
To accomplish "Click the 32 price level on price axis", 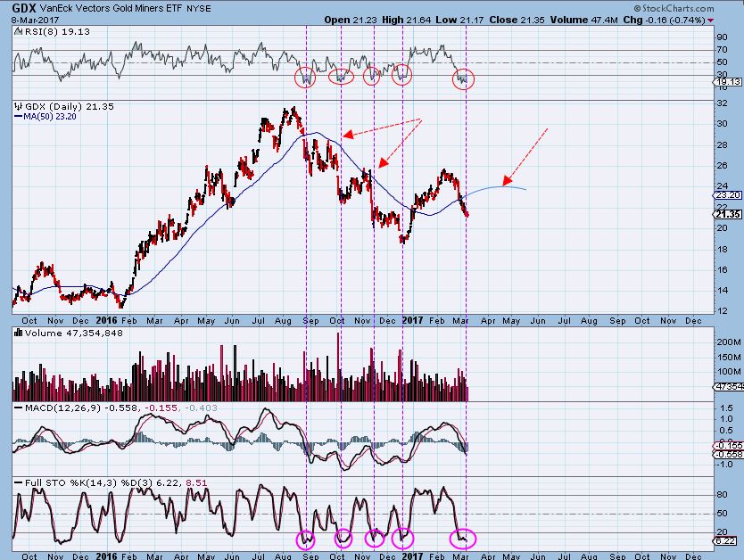I will point(722,103).
